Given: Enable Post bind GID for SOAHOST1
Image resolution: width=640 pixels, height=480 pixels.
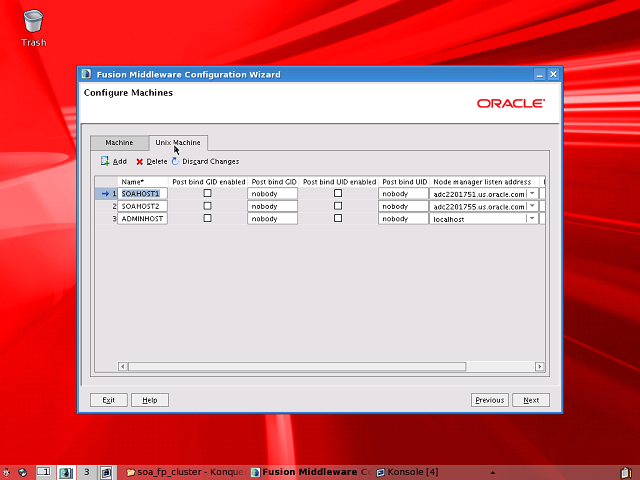Looking at the screenshot, I should coord(207,193).
